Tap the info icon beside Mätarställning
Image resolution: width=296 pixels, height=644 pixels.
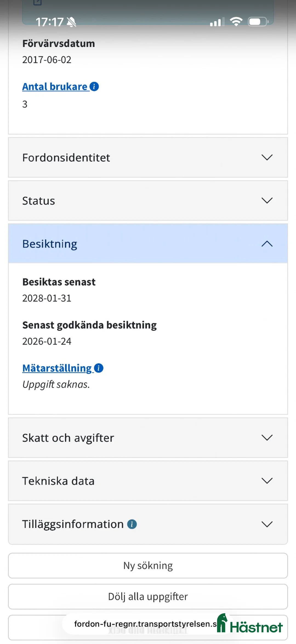[x=99, y=368]
